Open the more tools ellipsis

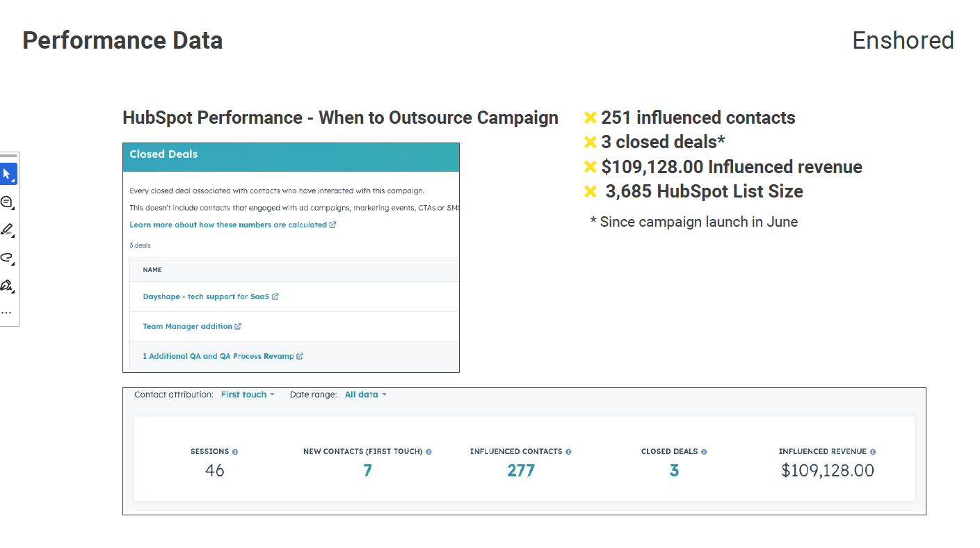6,312
